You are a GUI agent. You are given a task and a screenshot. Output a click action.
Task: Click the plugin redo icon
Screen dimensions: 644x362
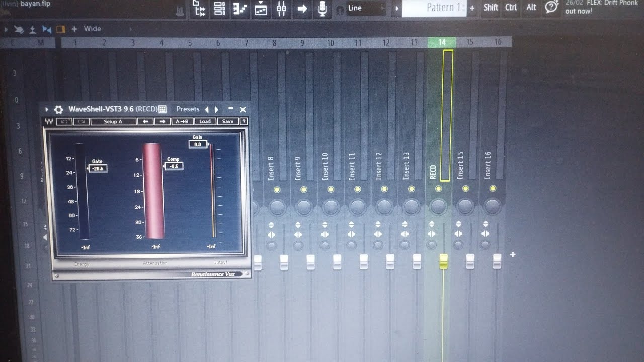pos(80,122)
